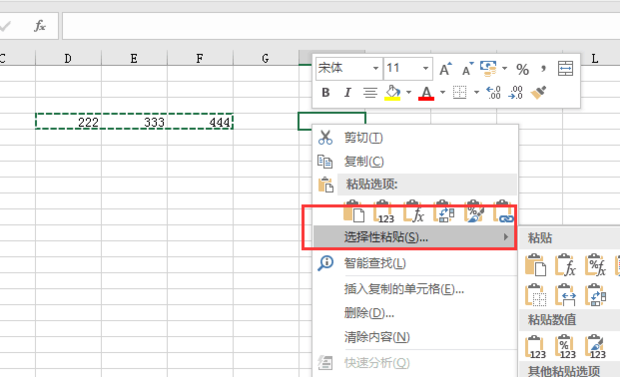This screenshot has width=620, height=377.
Task: Select the cell containing 444
Action: click(200, 122)
